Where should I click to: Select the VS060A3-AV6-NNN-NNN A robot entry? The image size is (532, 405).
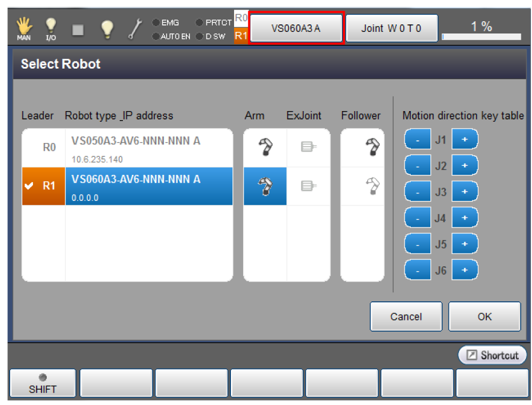149,186
